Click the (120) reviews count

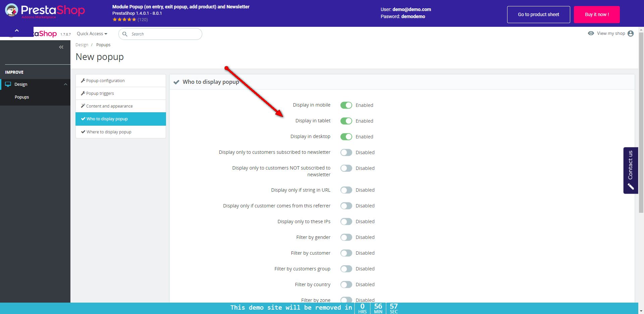pyautogui.click(x=143, y=19)
